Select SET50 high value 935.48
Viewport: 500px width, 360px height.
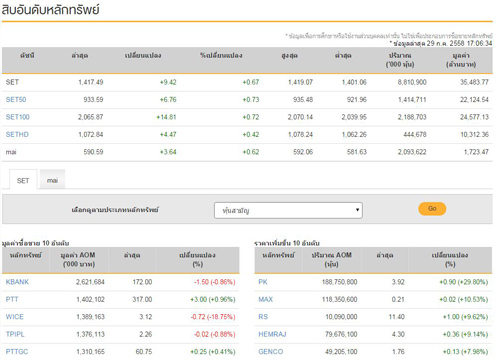pyautogui.click(x=303, y=100)
